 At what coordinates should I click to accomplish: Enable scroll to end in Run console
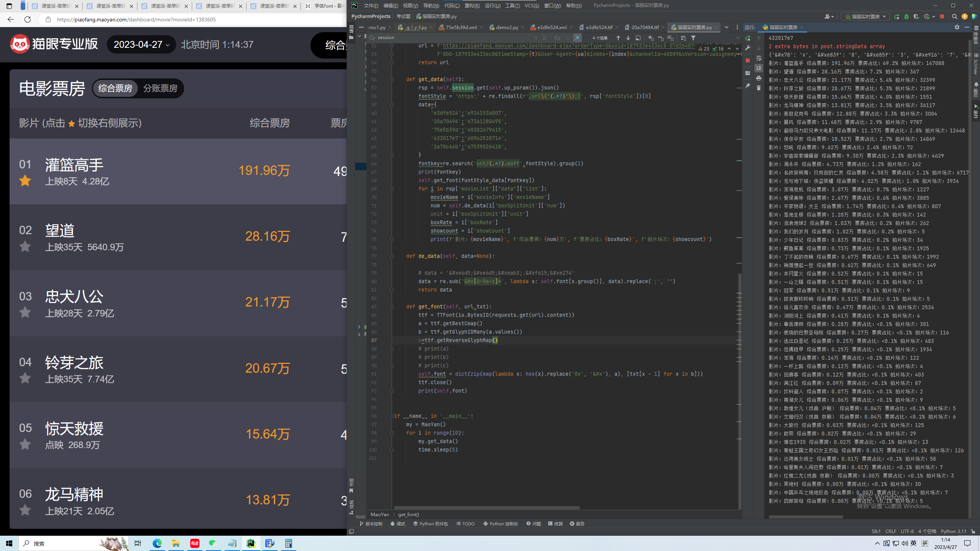(x=759, y=68)
